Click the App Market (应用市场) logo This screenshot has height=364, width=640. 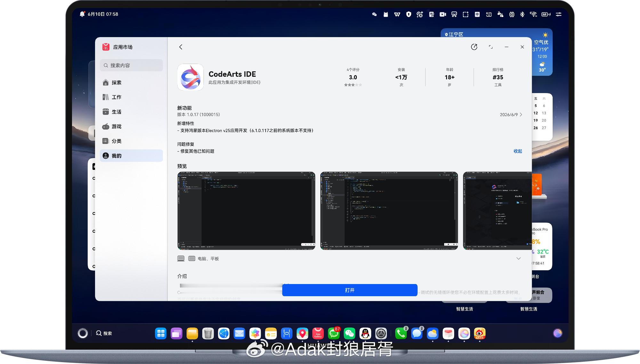[x=106, y=47]
